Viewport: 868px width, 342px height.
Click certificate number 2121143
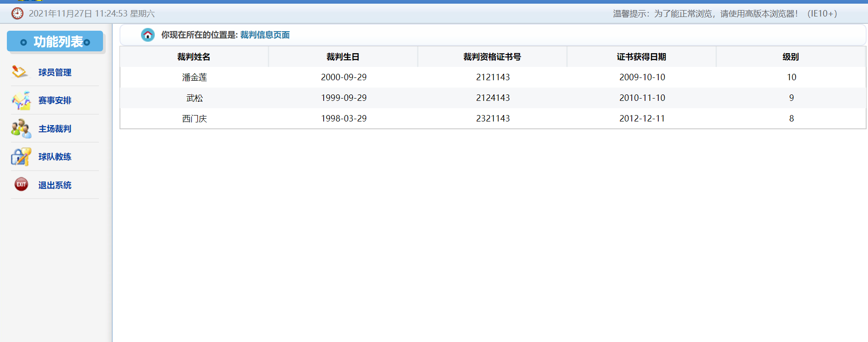(x=493, y=77)
